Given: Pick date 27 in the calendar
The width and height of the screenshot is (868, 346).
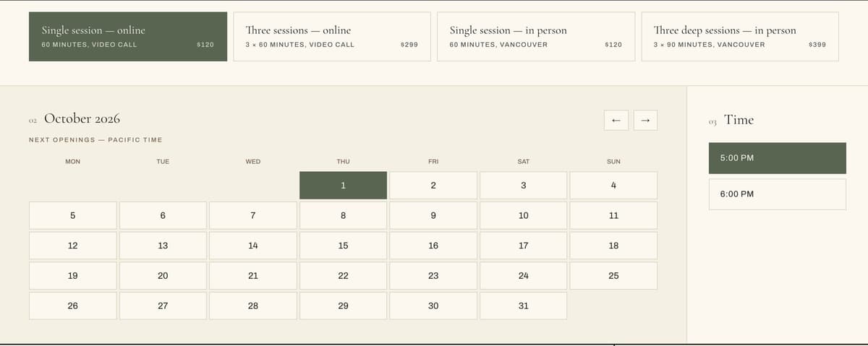Looking at the screenshot, I should pos(163,306).
